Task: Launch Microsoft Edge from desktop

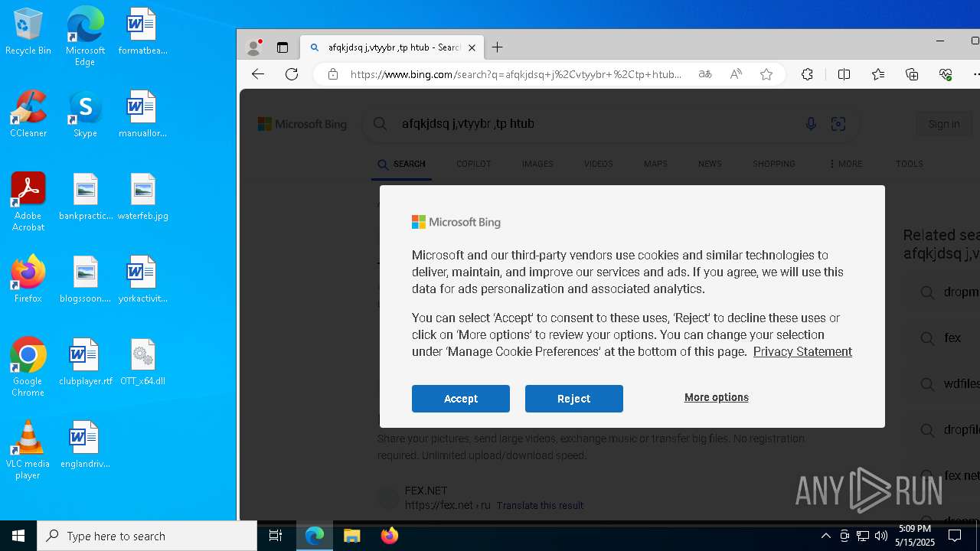Action: coord(85,36)
